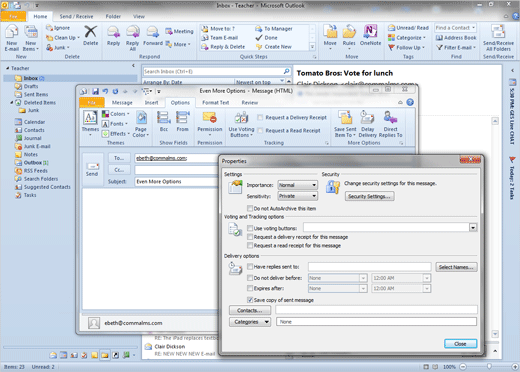Image resolution: width=520 pixels, height=372 pixels.
Task: Click the Use Voting Buttons icon
Action: [x=241, y=118]
